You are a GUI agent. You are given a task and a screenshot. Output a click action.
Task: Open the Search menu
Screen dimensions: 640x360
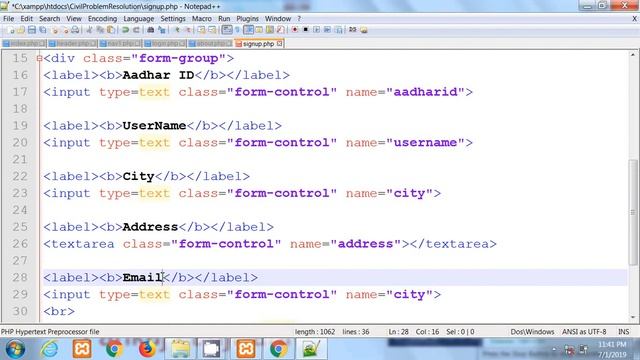[x=49, y=19]
